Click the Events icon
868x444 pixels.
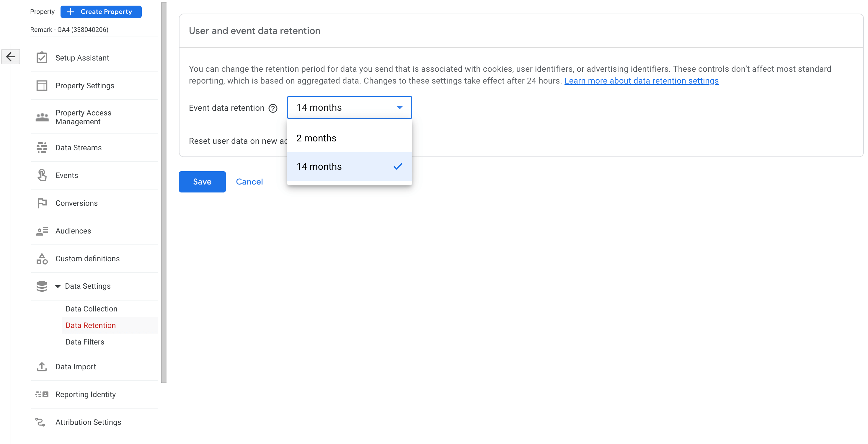point(43,175)
